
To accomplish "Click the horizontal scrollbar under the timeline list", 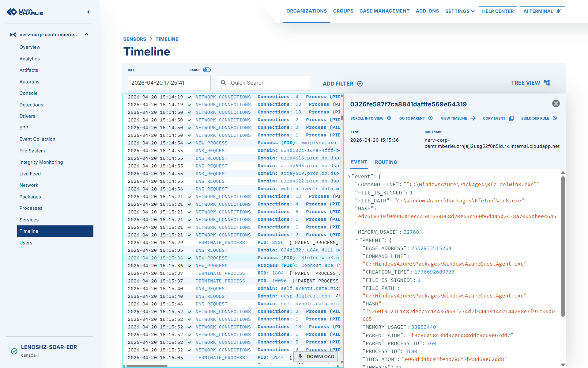I will (147, 366).
